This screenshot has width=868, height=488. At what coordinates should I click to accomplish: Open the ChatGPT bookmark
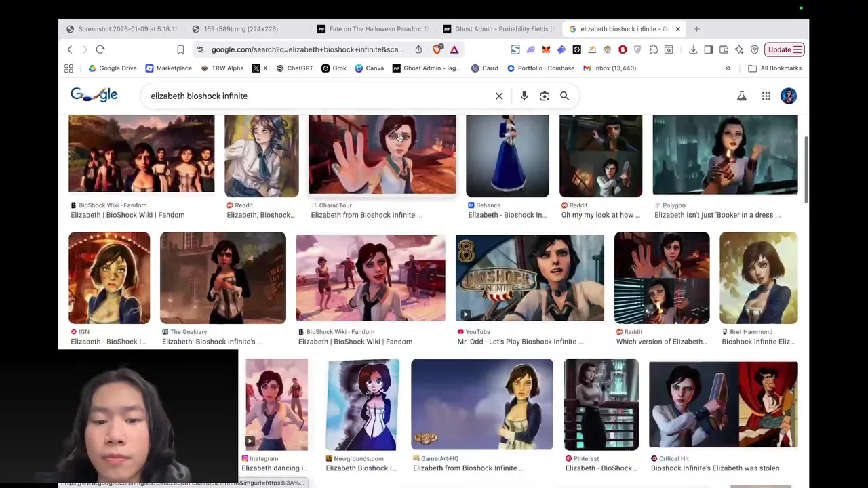tap(294, 68)
